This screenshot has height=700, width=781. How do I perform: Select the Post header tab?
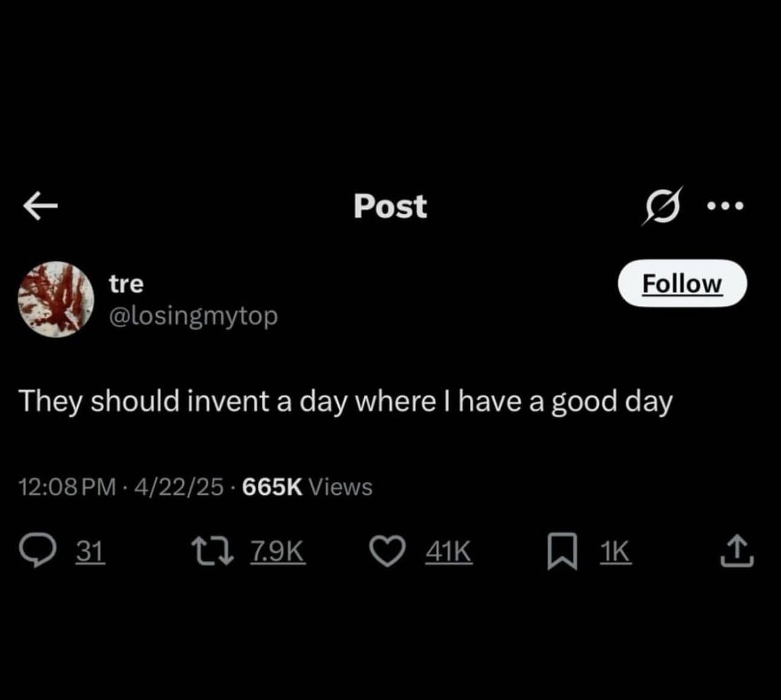click(x=390, y=206)
